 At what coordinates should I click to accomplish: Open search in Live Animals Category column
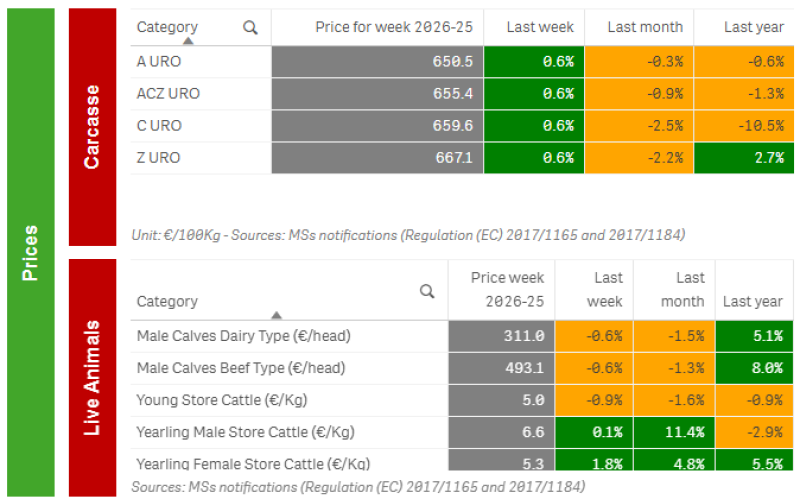pyautogui.click(x=427, y=291)
